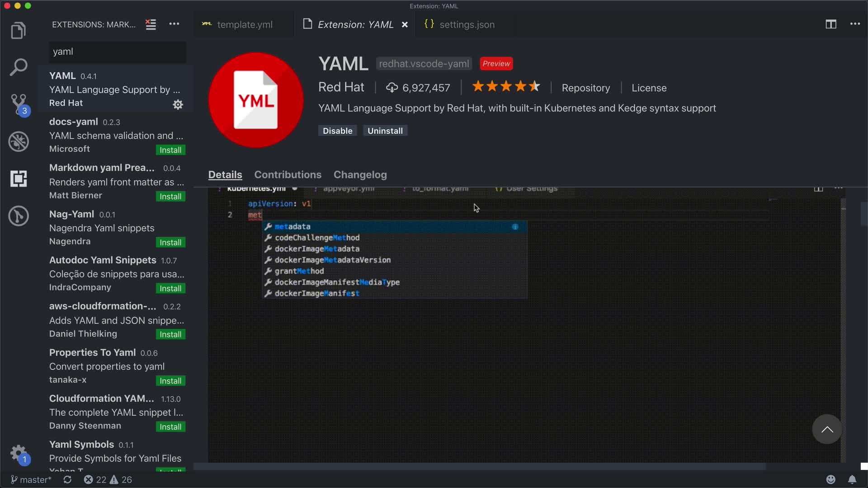The image size is (868, 488).
Task: Open the settings.json editor tab
Action: coord(467,25)
